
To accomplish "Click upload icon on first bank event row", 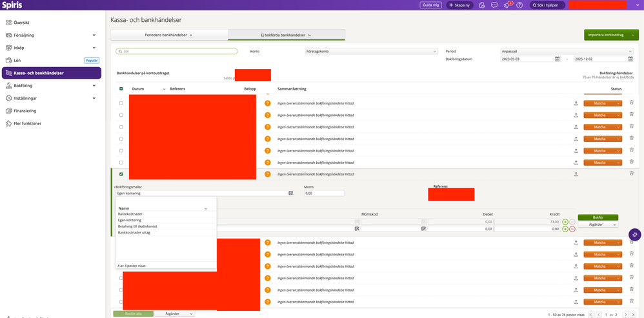I will [x=576, y=103].
